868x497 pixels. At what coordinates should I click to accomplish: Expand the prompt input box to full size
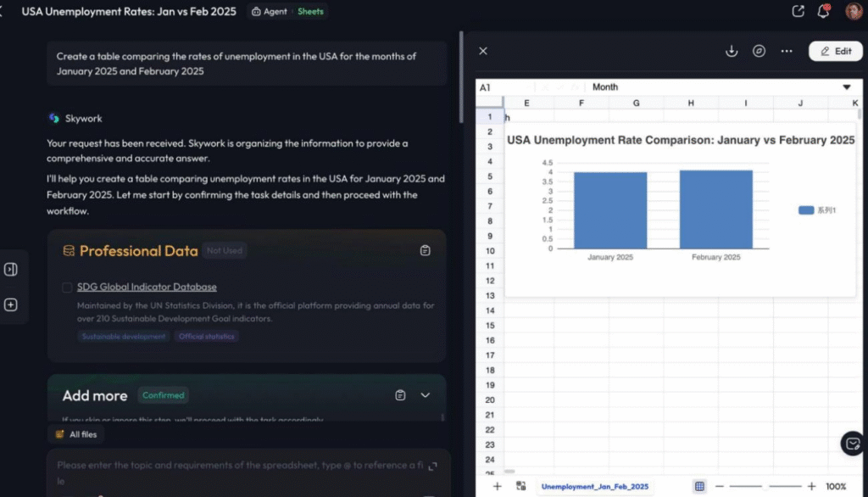(433, 466)
